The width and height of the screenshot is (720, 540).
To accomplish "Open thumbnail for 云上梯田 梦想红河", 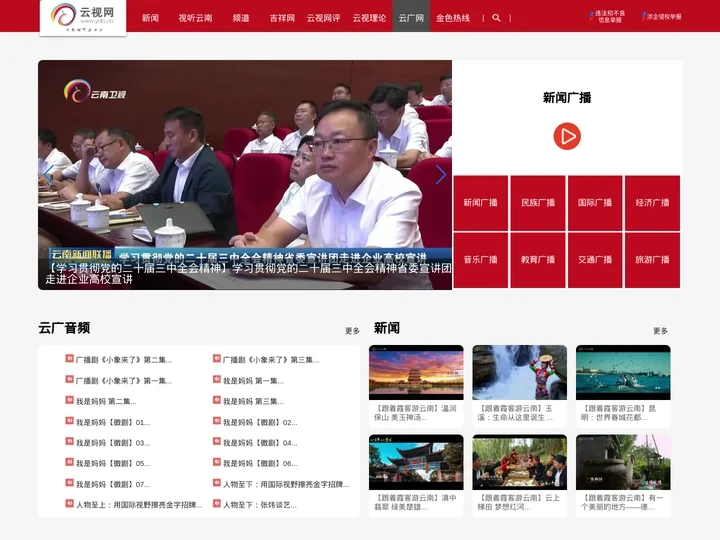I will click(x=519, y=462).
